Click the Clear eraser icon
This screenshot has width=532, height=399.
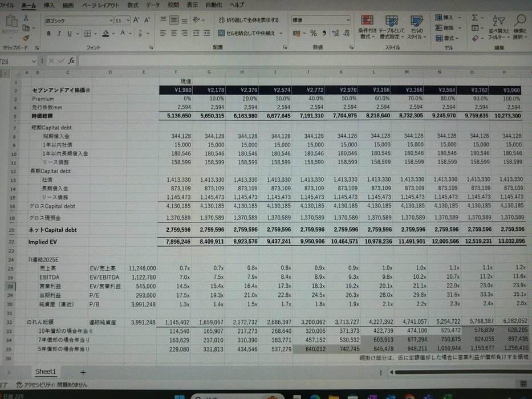(x=475, y=38)
